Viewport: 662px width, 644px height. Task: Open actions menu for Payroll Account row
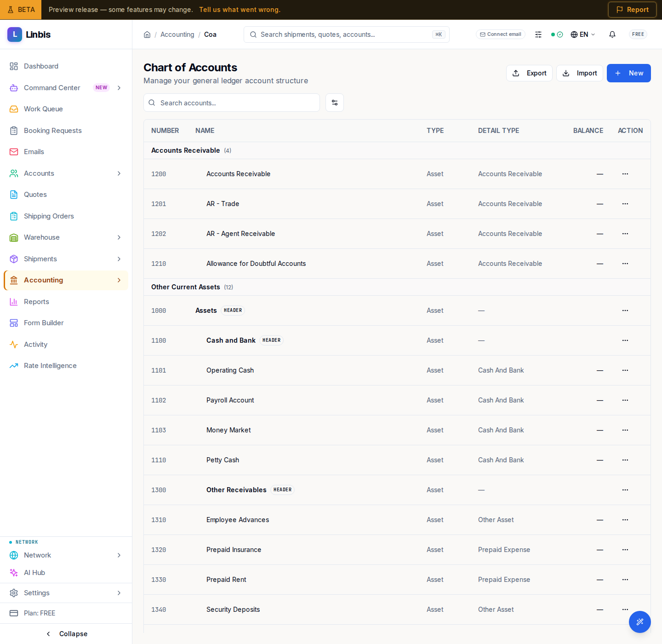pyautogui.click(x=625, y=400)
